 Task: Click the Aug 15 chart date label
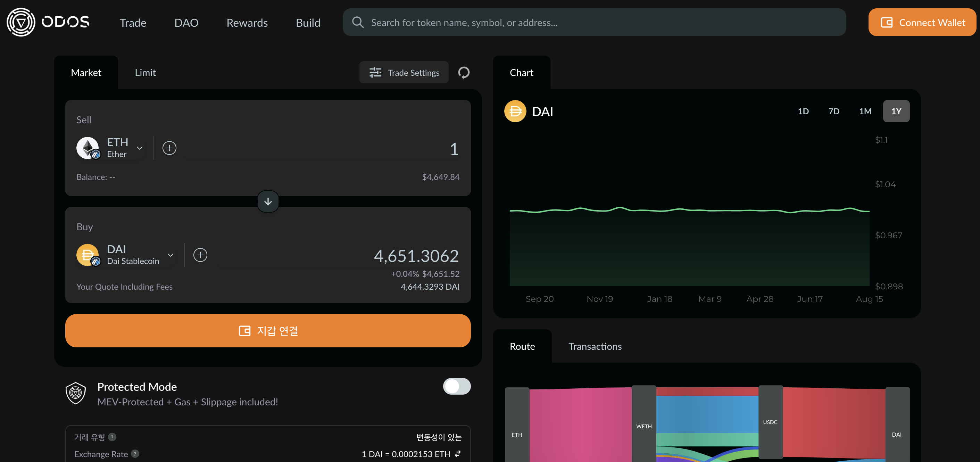coord(869,299)
